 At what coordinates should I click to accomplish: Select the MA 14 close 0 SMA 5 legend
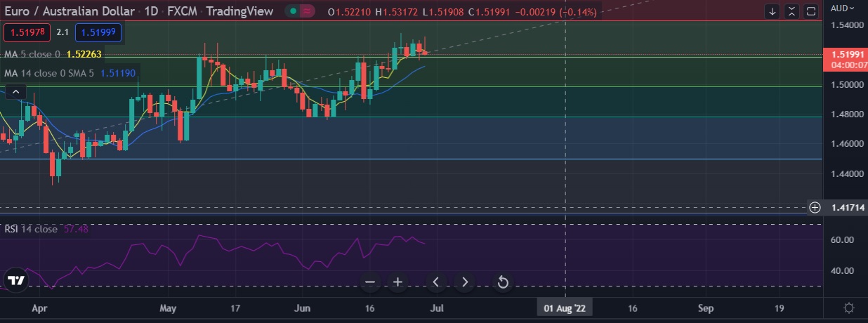(51, 72)
